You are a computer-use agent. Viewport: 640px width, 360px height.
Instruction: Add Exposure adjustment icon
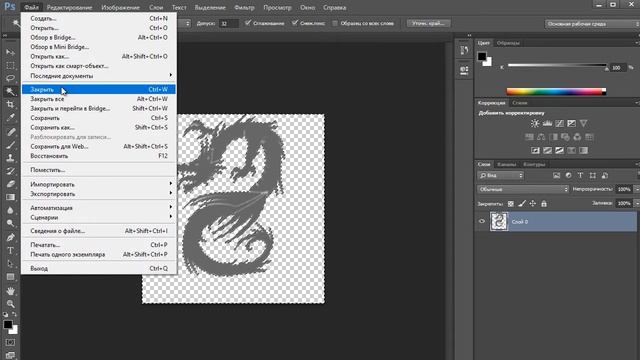[x=571, y=123]
